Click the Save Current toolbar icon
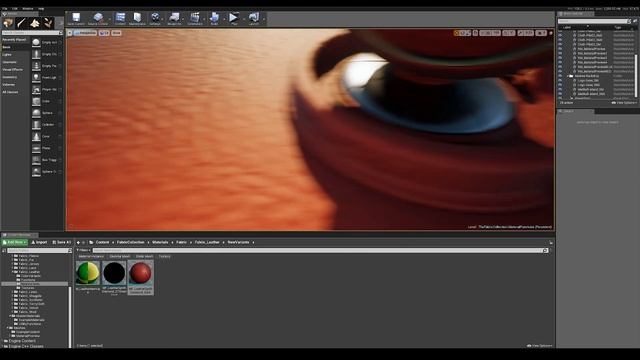640x360 pixels. (76, 18)
